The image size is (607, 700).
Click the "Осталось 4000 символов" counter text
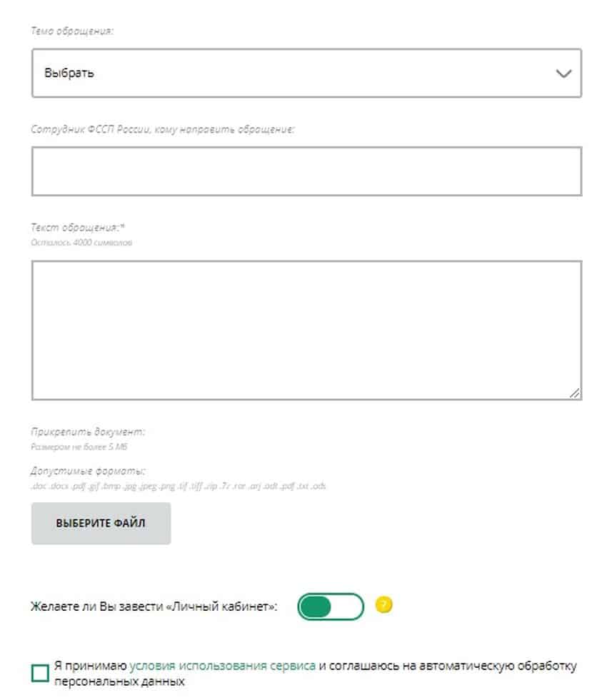pos(81,243)
